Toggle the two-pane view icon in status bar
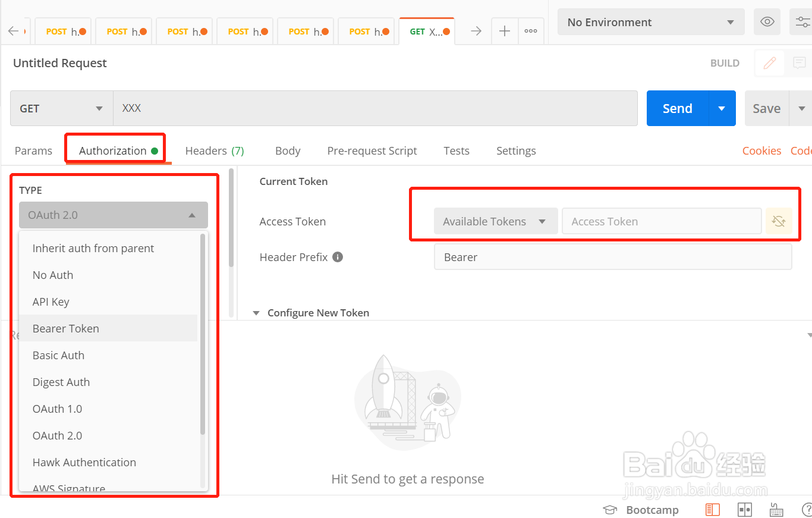 745,510
